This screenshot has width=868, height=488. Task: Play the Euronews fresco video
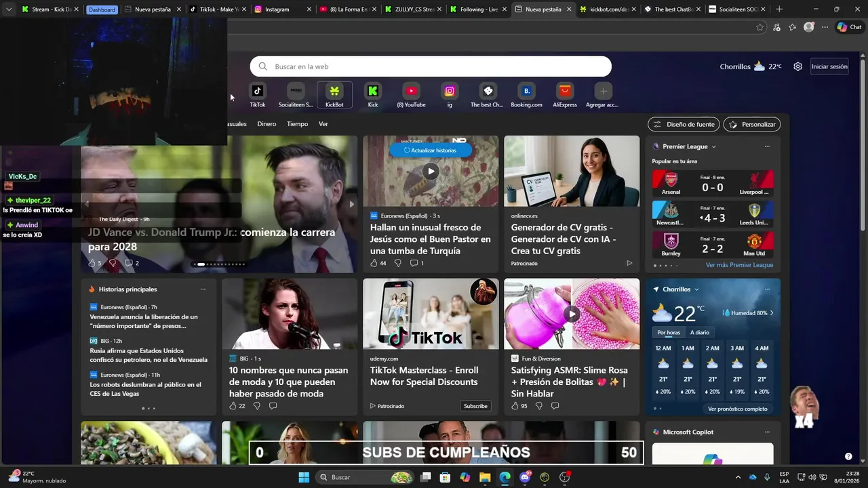click(431, 171)
